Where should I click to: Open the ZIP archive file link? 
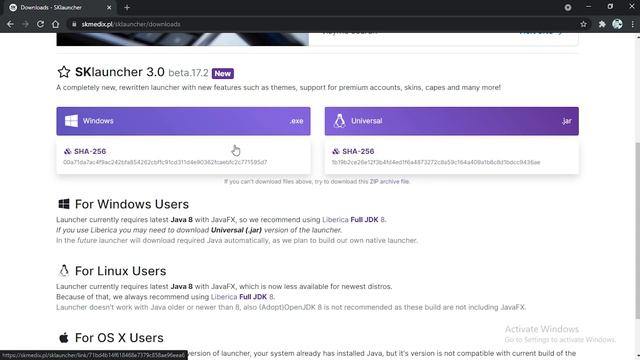(389, 181)
